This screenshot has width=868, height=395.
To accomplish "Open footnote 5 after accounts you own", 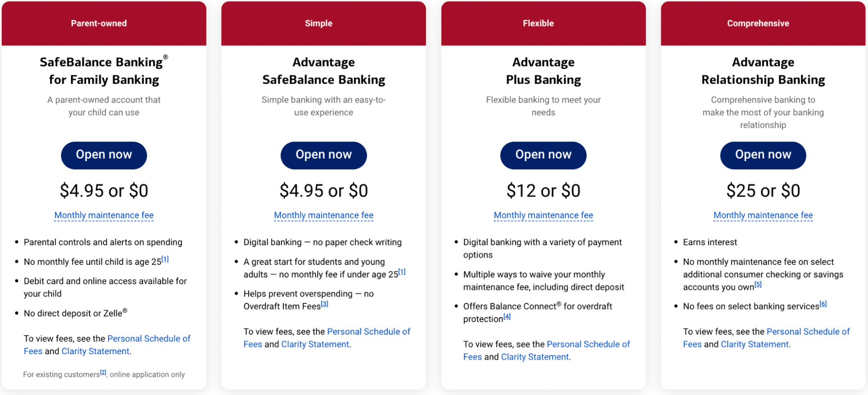I will click(758, 284).
